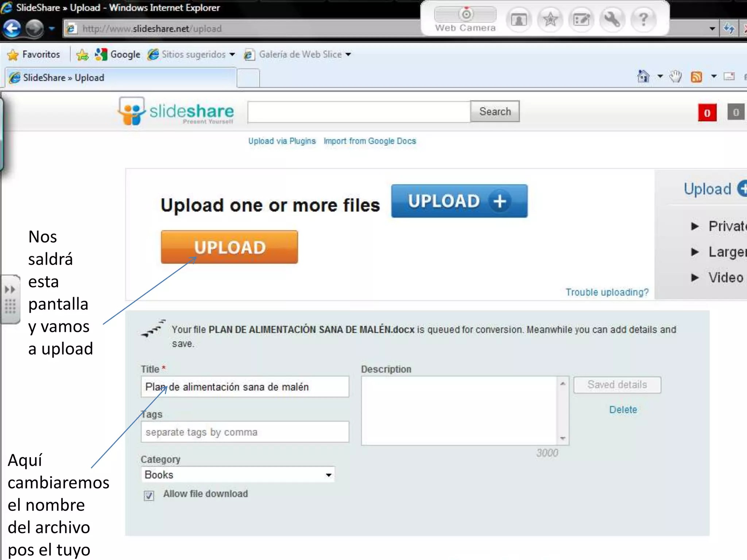
Task: Click the screen capture icon beside Web Camera
Action: pyautogui.click(x=519, y=19)
